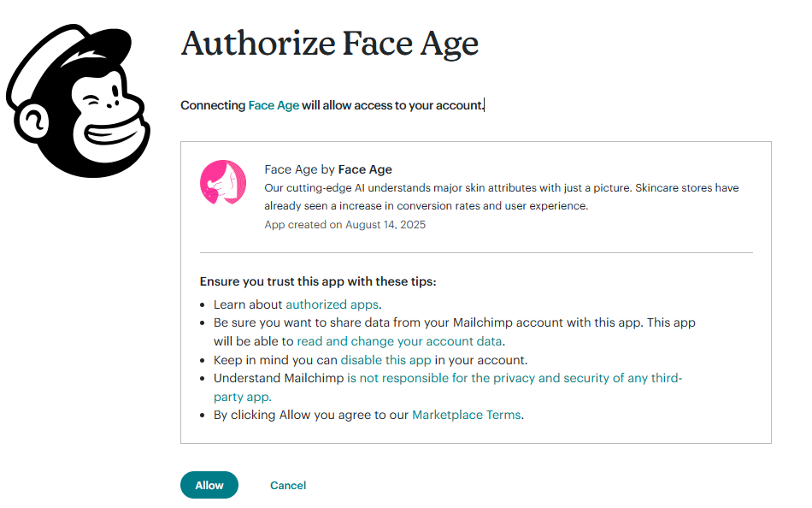Open the third-party app privacy and security link
Screen dimensions: 812x508
pos(514,378)
